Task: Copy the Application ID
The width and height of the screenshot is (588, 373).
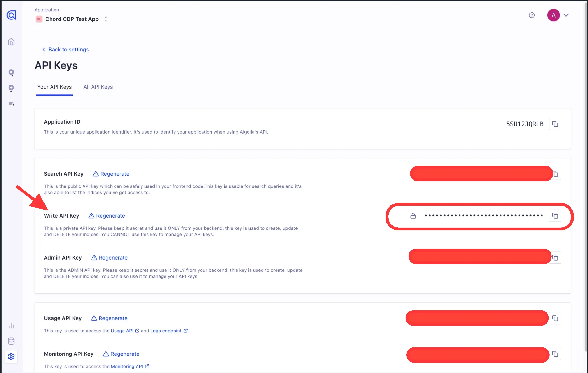Action: 555,124
